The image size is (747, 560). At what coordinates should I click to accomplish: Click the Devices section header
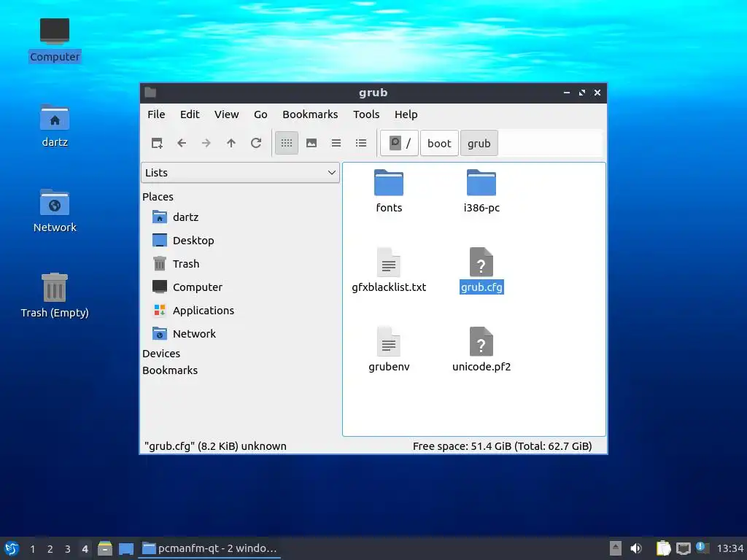tap(161, 354)
